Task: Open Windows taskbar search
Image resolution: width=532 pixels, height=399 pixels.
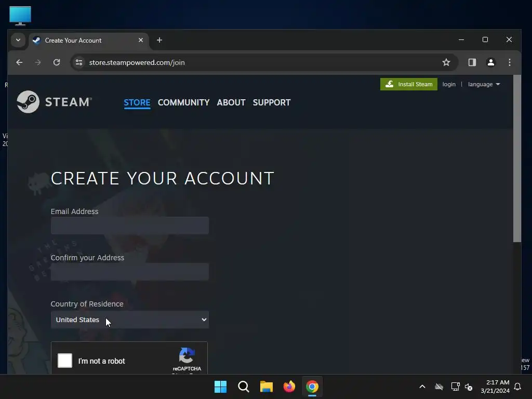Action: 243,387
